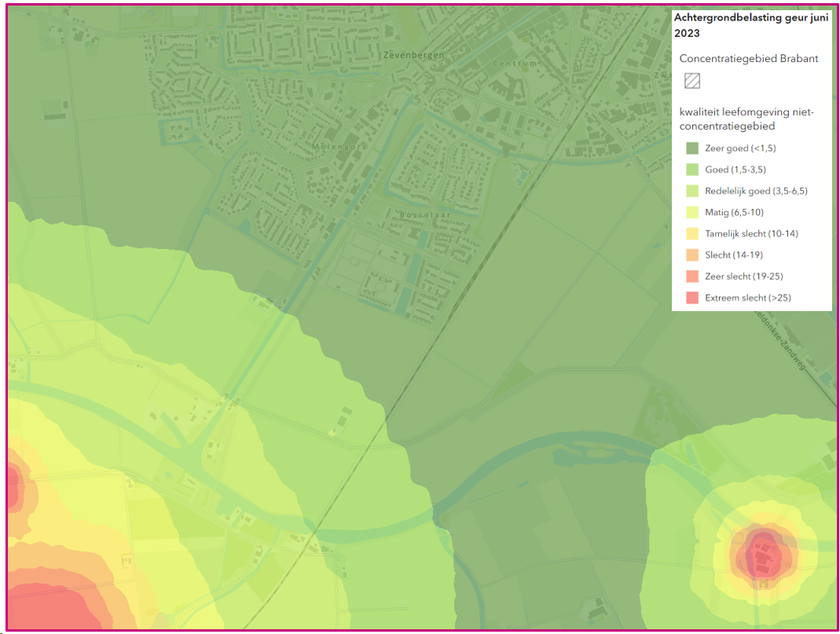The image size is (840, 634).
Task: Click the Extreem slecht red swatch
Action: tap(692, 299)
